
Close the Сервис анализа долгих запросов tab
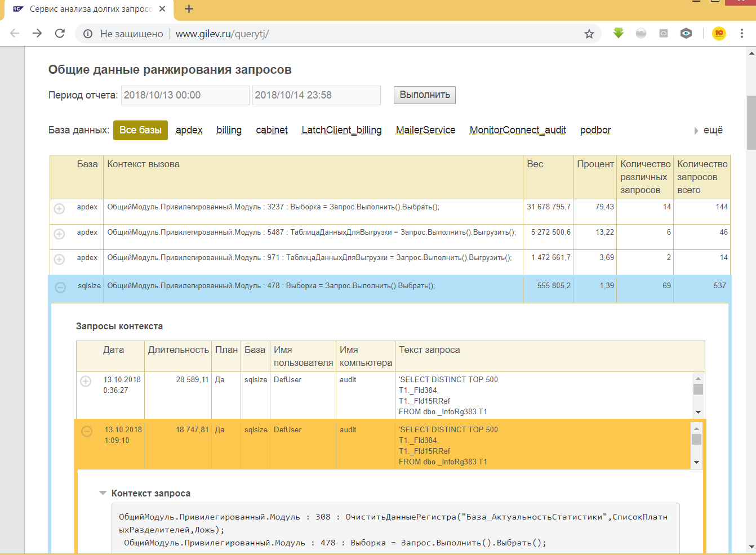[x=162, y=9]
